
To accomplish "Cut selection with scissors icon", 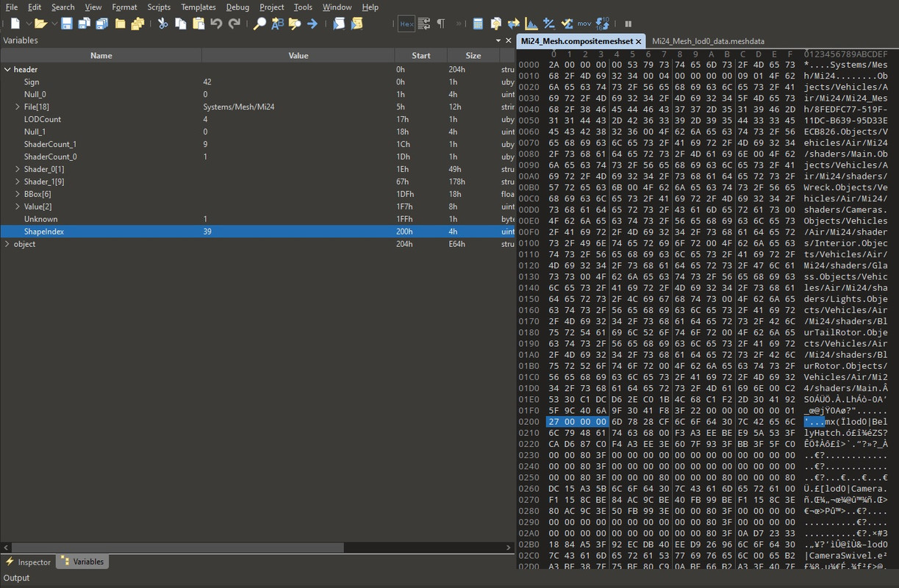I will 162,24.
